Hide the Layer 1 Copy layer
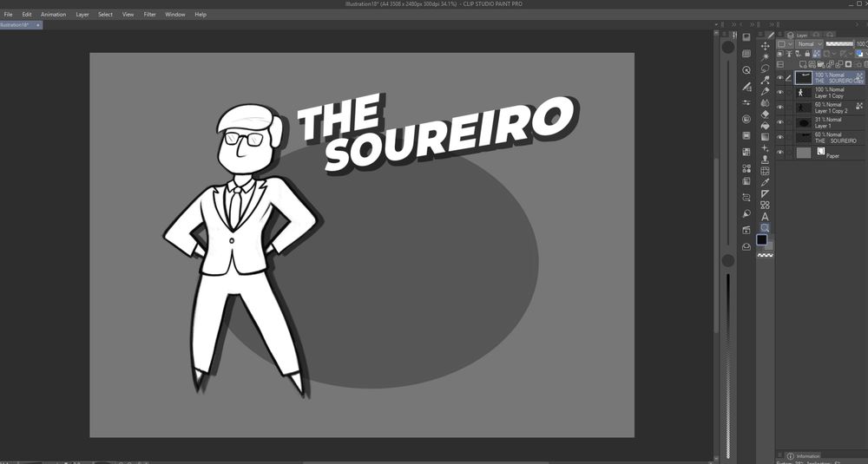 tap(780, 92)
